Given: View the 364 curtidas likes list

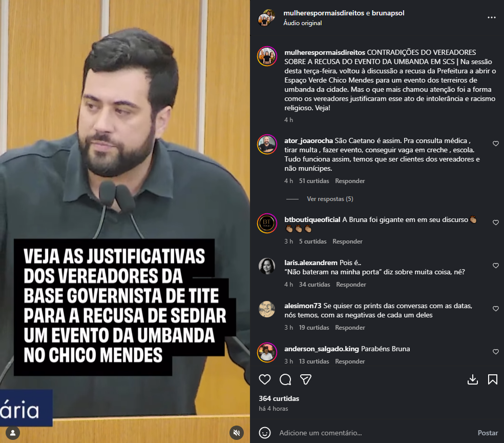Looking at the screenshot, I should pyautogui.click(x=279, y=398).
